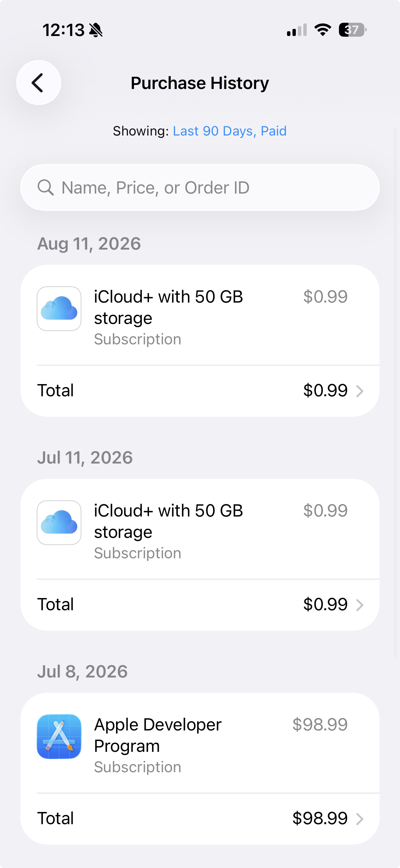400x868 pixels.
Task: Select the Total row under Jul 8, 2026
Action: point(200,819)
